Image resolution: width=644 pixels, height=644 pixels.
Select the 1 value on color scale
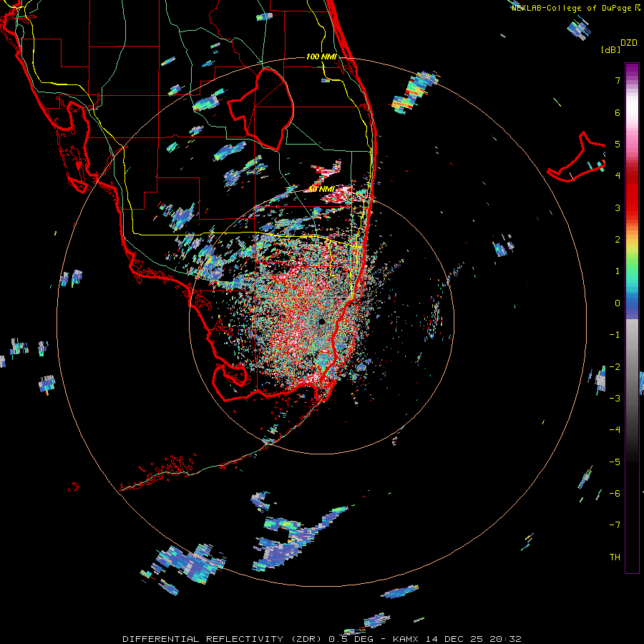click(x=618, y=271)
